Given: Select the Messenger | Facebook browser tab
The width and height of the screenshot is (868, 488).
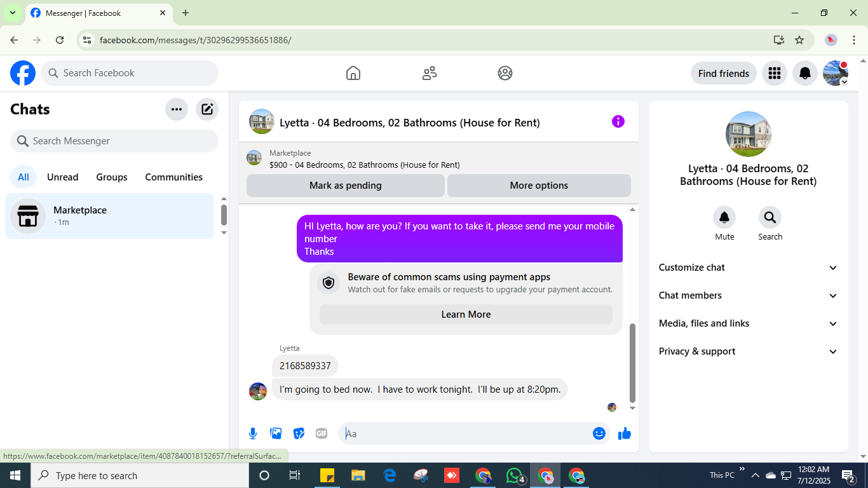Looking at the screenshot, I should pos(98,13).
